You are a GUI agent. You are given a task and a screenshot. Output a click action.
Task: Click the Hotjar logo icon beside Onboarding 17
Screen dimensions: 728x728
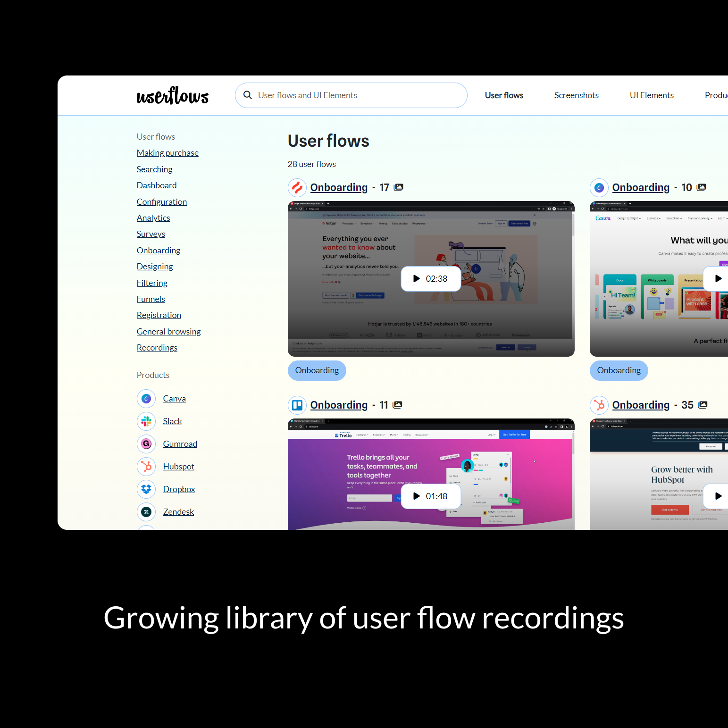tap(297, 188)
